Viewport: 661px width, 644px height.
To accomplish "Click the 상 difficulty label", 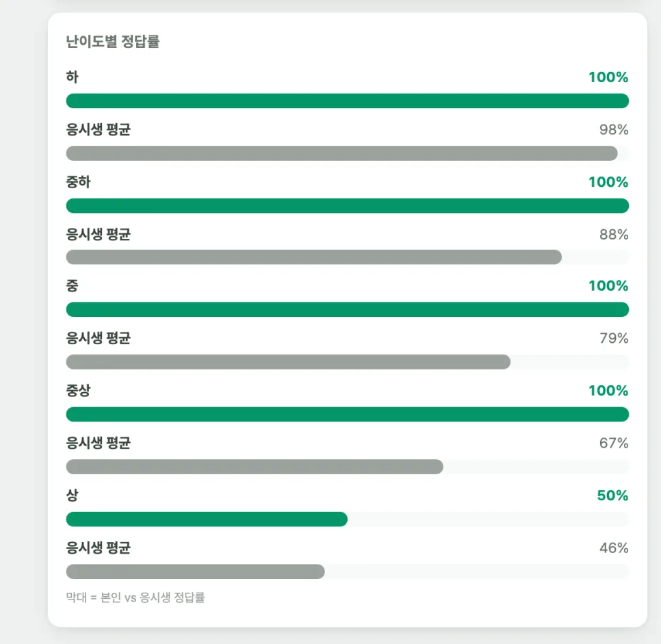I will (x=72, y=495).
